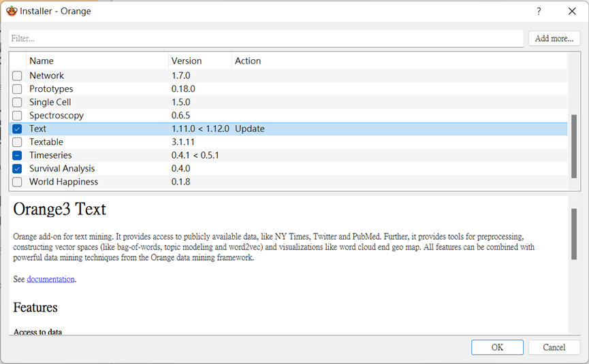Check the Network add-on checkbox
Screen dimensions: 589x364
[17, 76]
